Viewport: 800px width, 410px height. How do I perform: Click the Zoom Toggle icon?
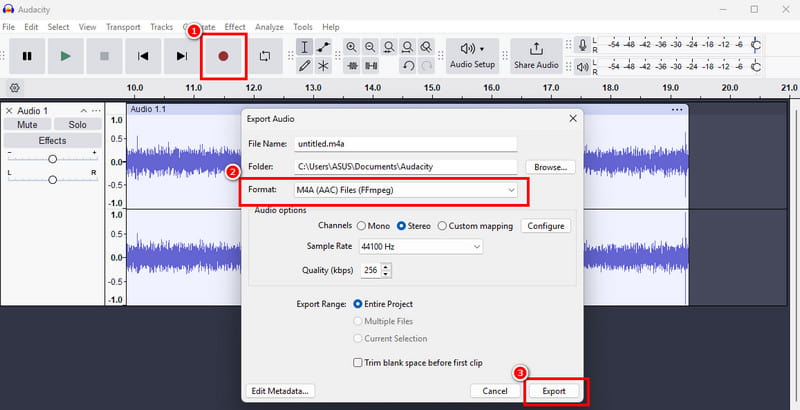pos(426,47)
